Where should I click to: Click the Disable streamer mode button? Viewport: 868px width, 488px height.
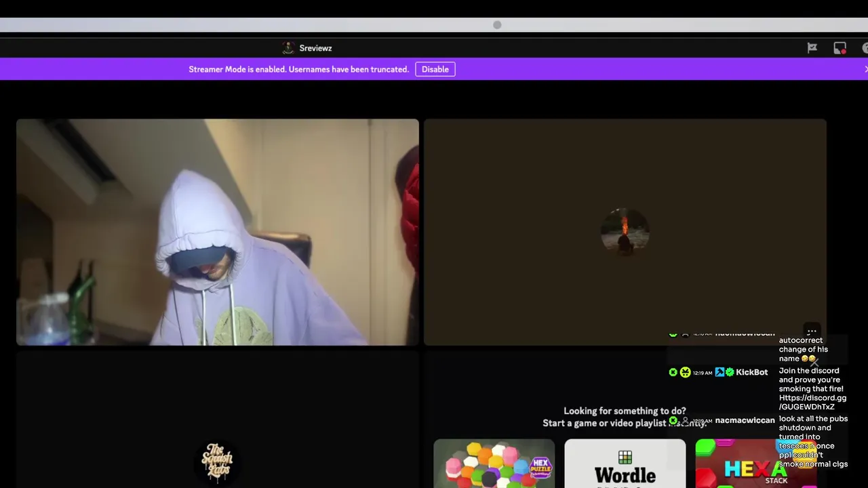click(x=435, y=69)
